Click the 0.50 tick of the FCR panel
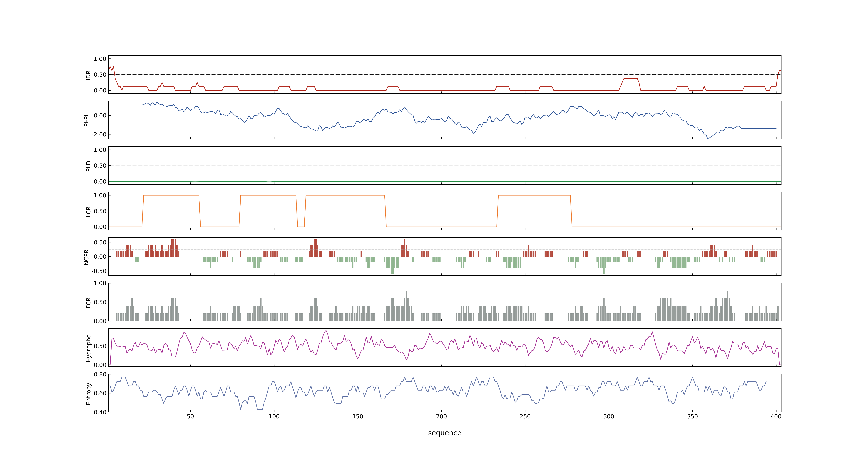Viewport: 868px width, 463px height. click(100, 302)
